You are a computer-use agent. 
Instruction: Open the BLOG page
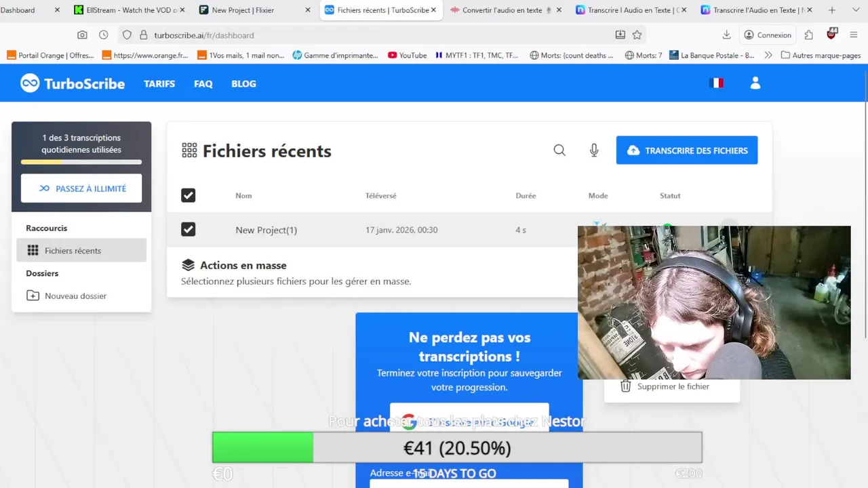(243, 84)
